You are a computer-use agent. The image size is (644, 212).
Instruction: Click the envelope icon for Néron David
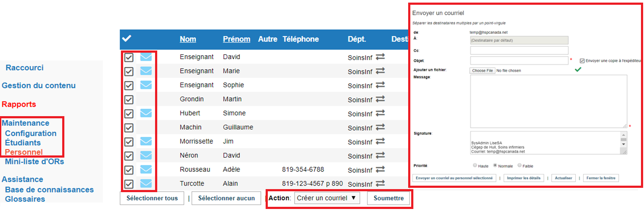point(146,155)
